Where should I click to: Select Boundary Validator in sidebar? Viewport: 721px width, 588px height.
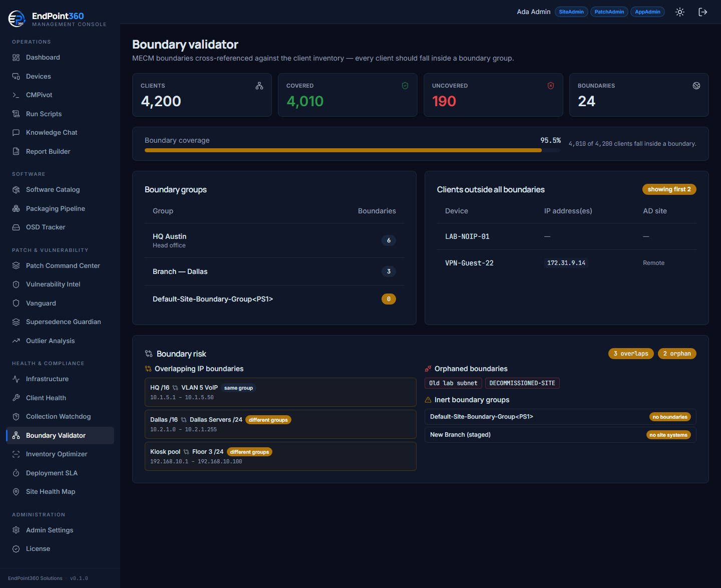[x=60, y=436]
